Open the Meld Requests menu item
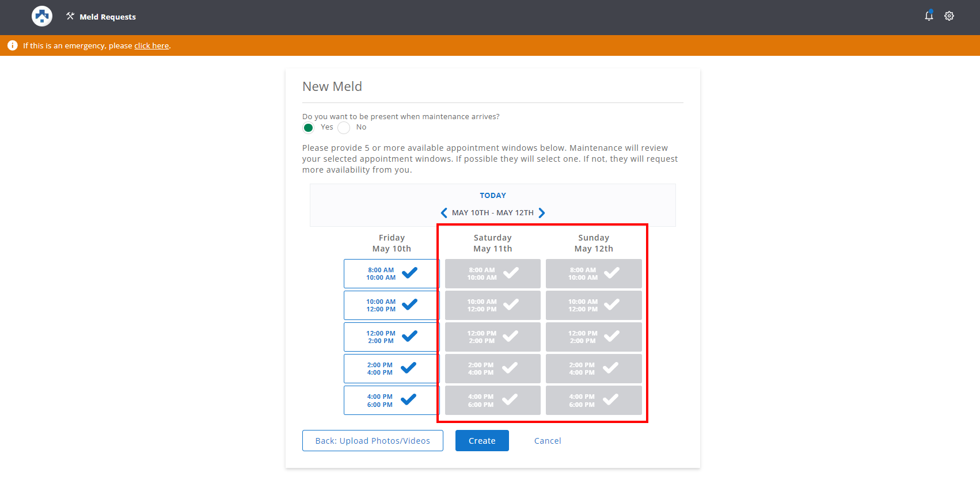The width and height of the screenshot is (980, 480). (108, 17)
